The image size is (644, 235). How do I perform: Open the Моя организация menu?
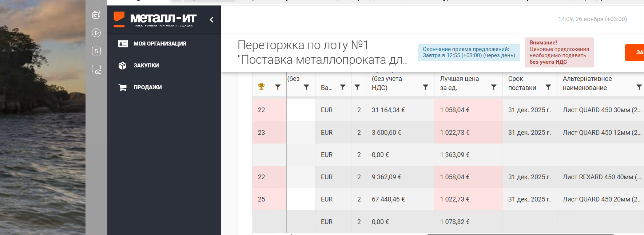tap(160, 44)
